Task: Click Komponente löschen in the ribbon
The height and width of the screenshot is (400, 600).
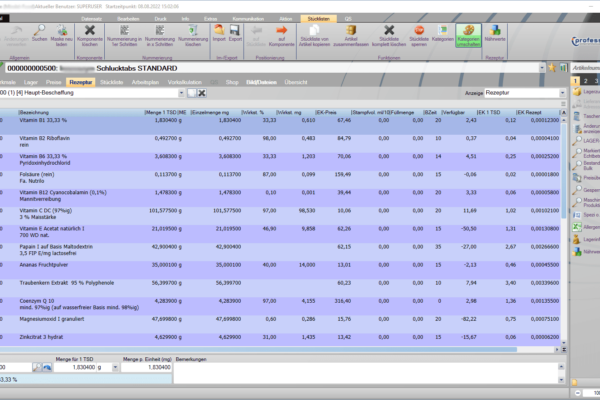Action: [90, 35]
